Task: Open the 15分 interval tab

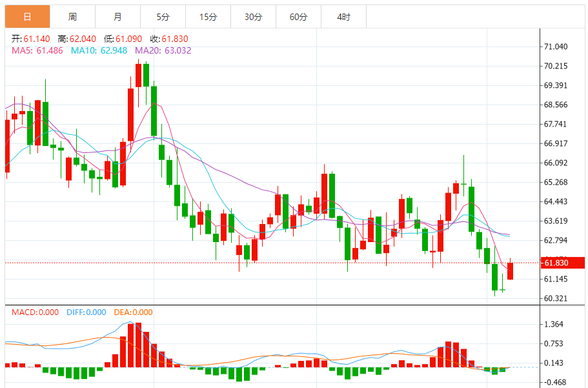Action: [208, 17]
